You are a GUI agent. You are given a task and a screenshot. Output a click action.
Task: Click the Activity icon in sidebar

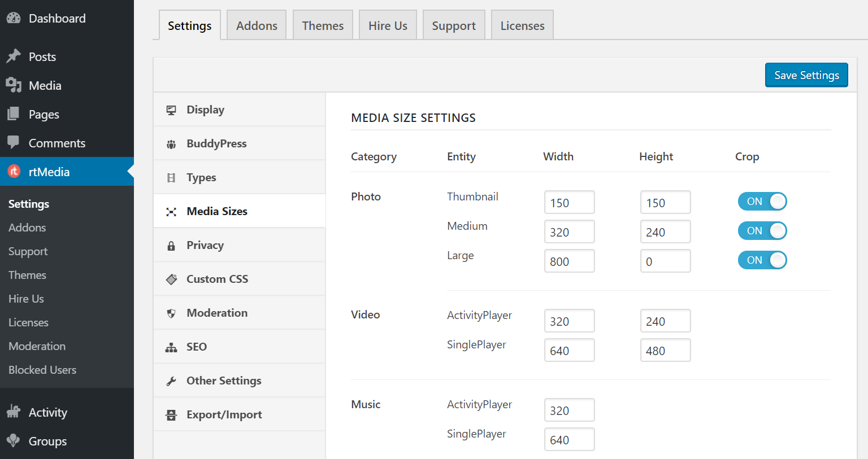[x=14, y=412]
